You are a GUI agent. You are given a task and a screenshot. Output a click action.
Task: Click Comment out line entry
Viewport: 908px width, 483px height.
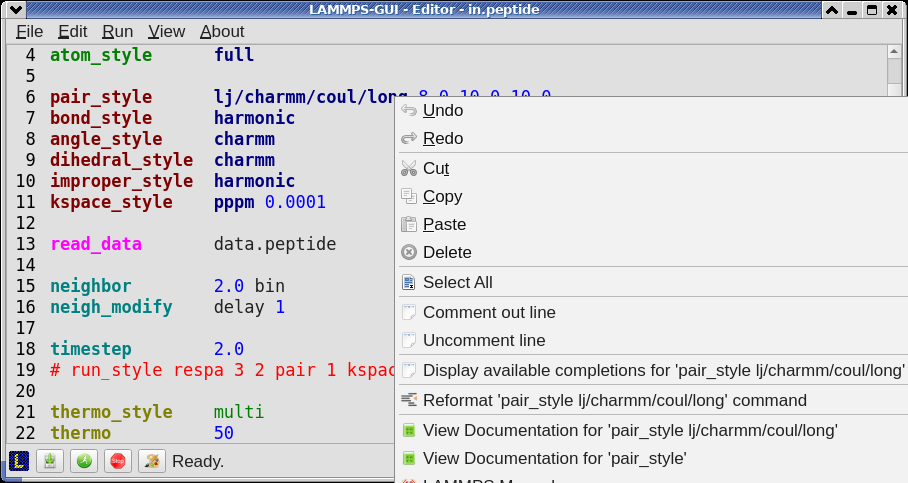pos(651,313)
